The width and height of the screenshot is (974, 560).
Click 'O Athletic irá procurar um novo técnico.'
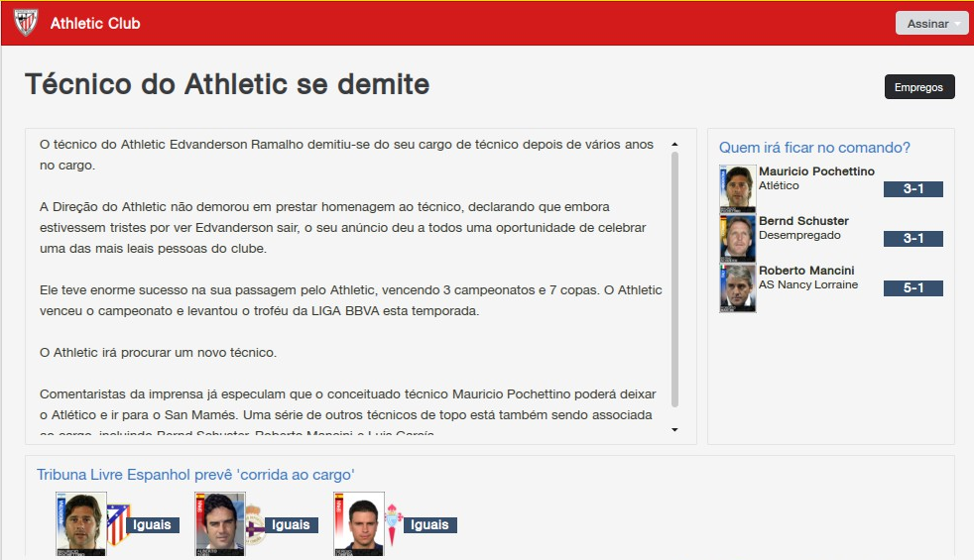pyautogui.click(x=159, y=352)
